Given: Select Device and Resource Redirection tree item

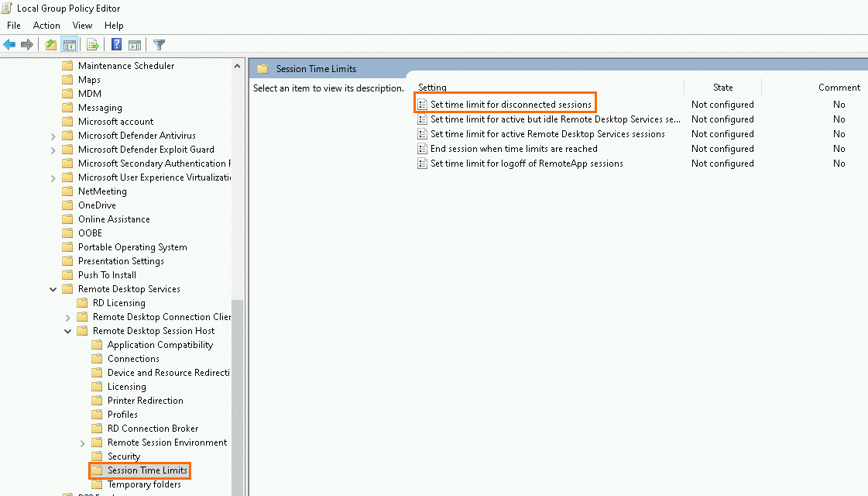Looking at the screenshot, I should click(168, 373).
